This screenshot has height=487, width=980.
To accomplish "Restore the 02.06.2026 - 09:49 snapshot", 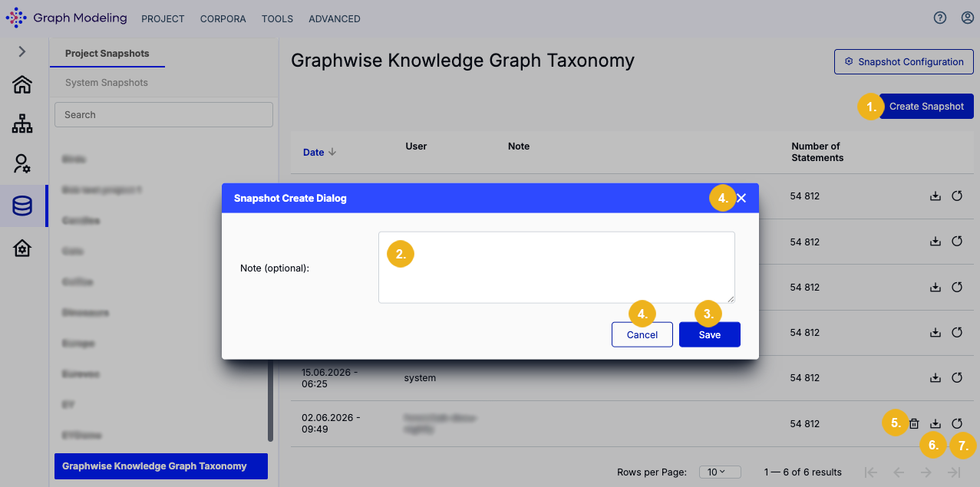I will 957,423.
